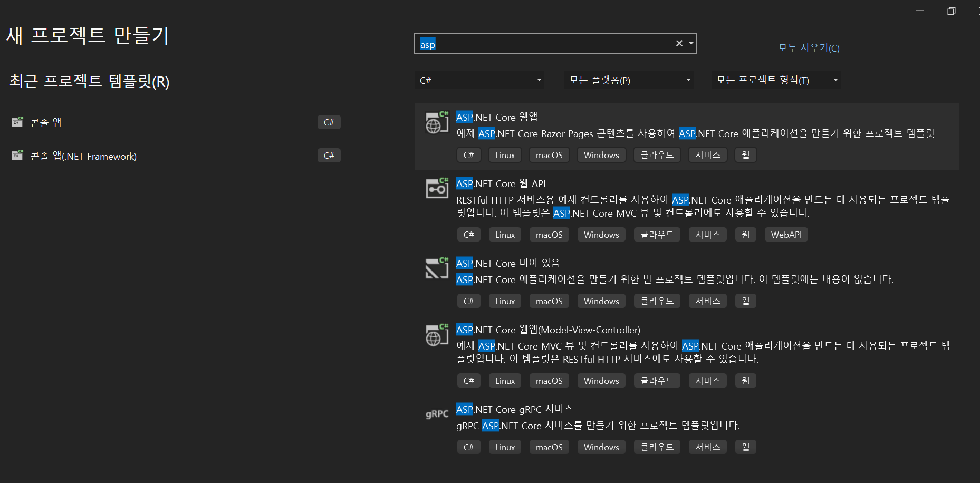This screenshot has width=980, height=483.
Task: Click the gRPC service description text
Action: click(x=598, y=426)
